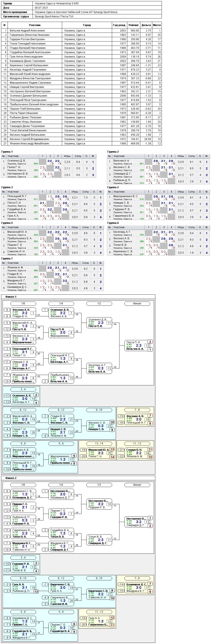This screenshot has width=212, height=644.
Task: Select participant Мирошниченко Вадим Сергеевич
Action: 30,83
